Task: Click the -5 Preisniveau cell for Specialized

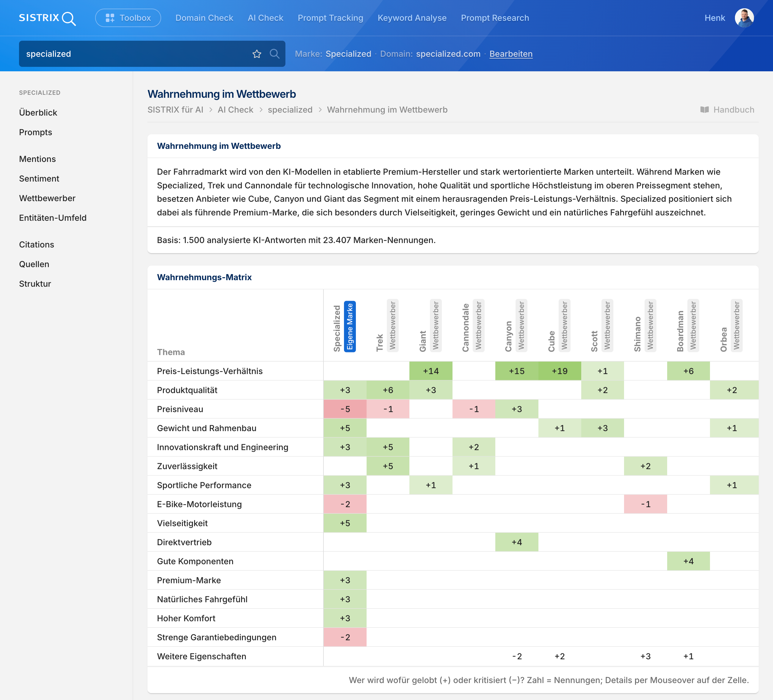Action: point(345,409)
